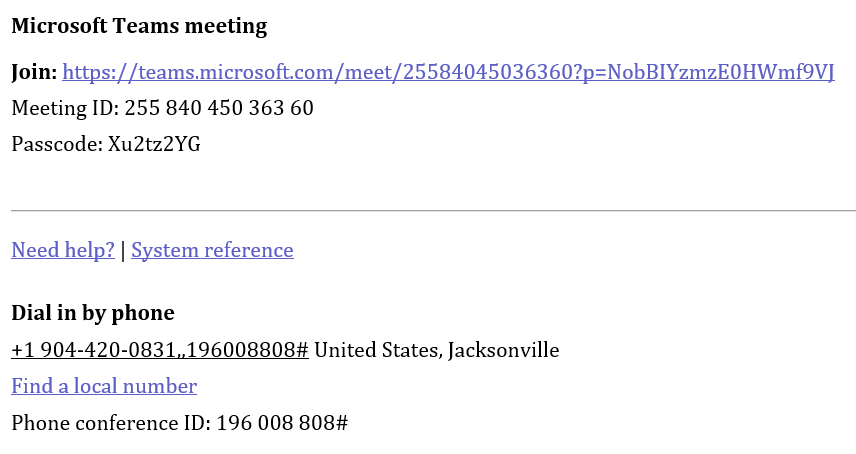Screen dimensions: 856x454
Task: Click the Dial in by phone heading
Action: coord(93,313)
